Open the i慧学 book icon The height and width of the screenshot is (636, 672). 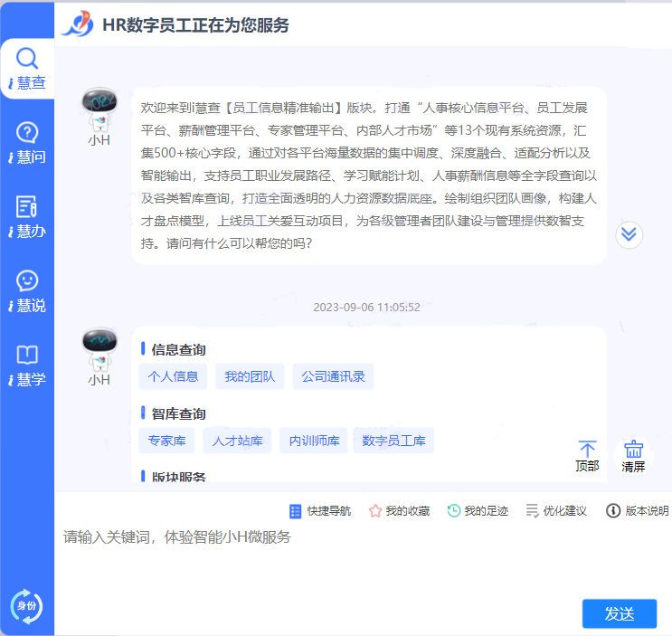click(x=27, y=365)
